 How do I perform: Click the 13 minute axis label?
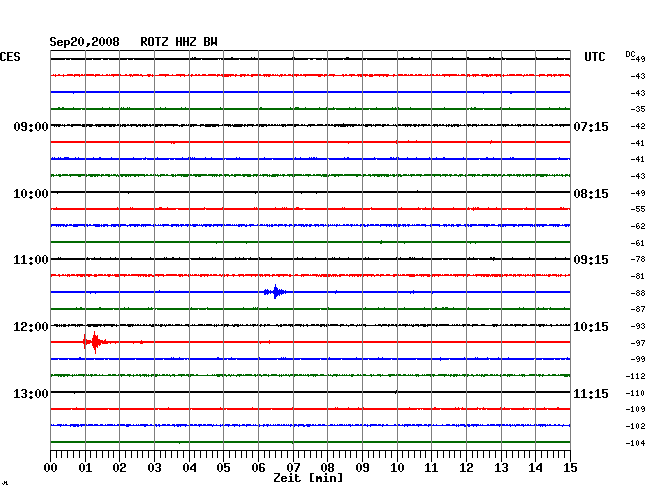coord(501,467)
